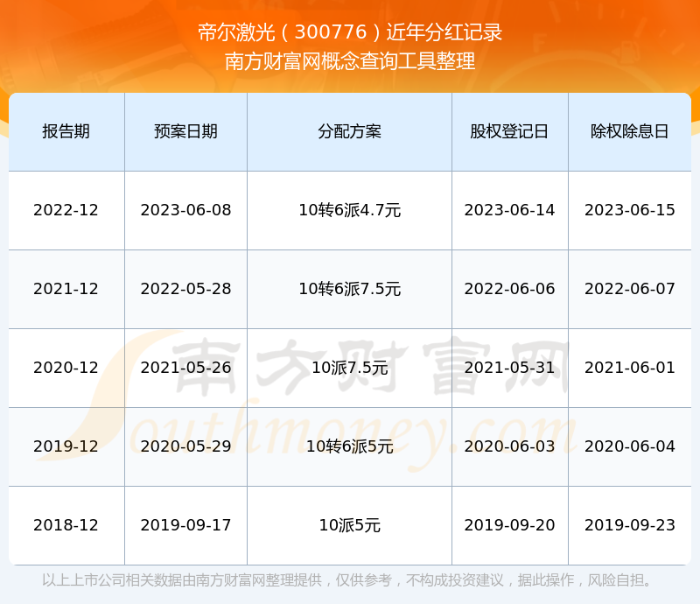Screen dimensions: 700x604
Task: Click proposal date 2022-05-28
Action: pos(185,289)
